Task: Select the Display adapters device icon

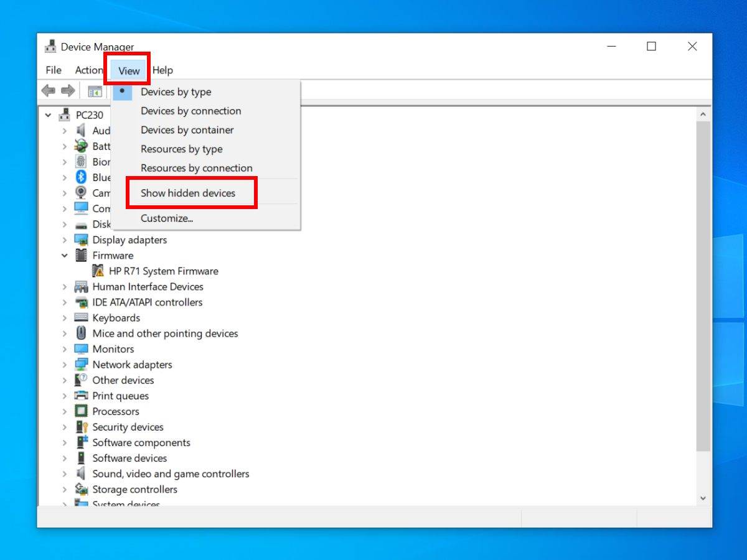Action: pyautogui.click(x=82, y=240)
